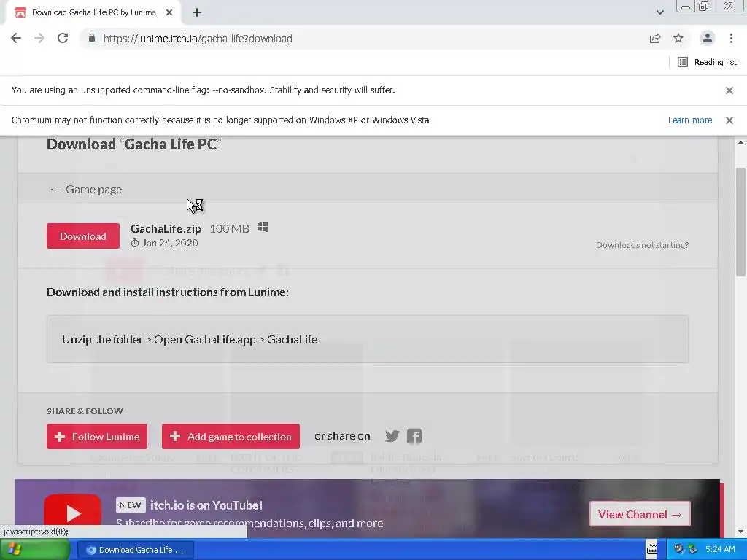Click the taskbar clock 5:24 AM
747x560 pixels.
(x=720, y=549)
